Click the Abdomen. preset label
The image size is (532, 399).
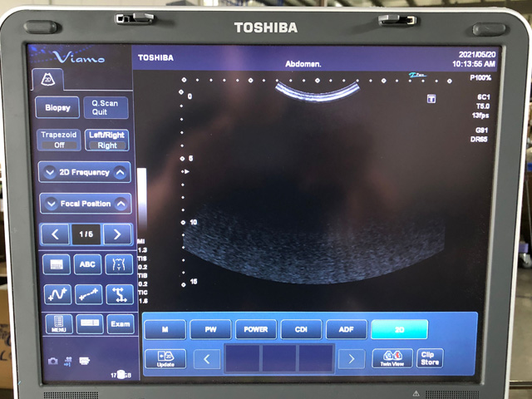303,64
